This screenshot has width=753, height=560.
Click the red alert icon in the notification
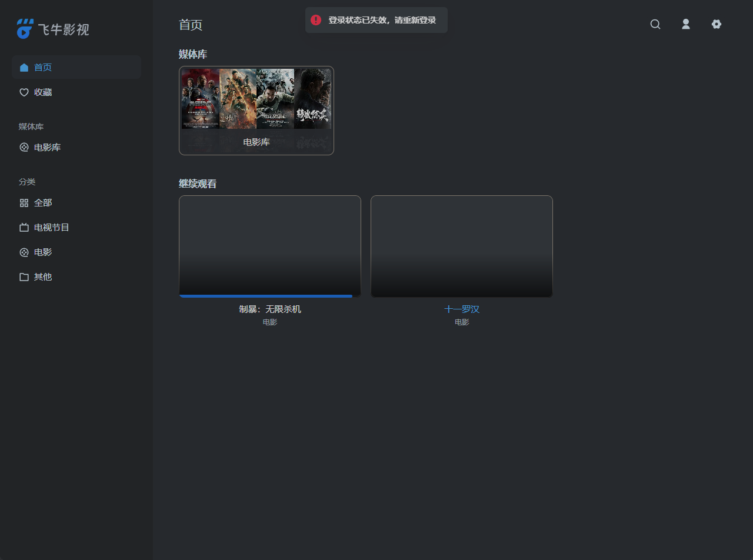[316, 20]
